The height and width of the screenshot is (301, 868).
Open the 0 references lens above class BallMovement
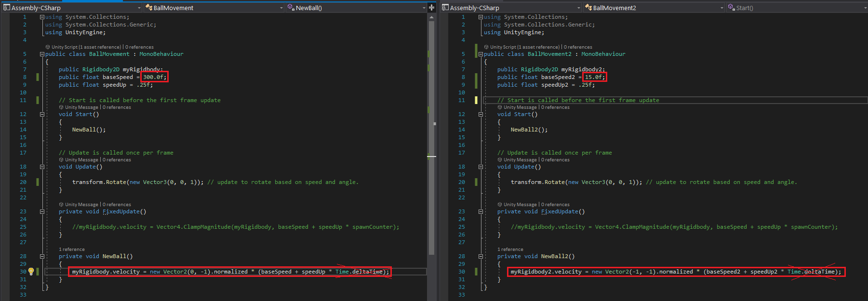(139, 47)
